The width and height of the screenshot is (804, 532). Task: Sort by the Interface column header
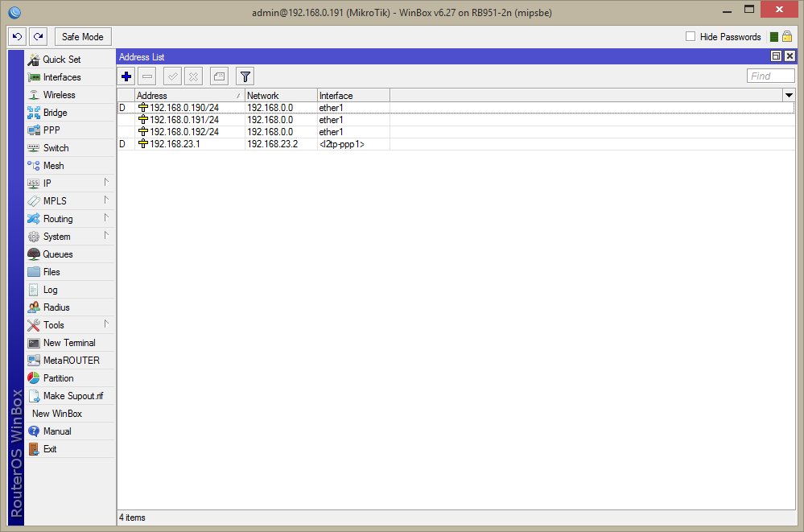pyautogui.click(x=353, y=96)
